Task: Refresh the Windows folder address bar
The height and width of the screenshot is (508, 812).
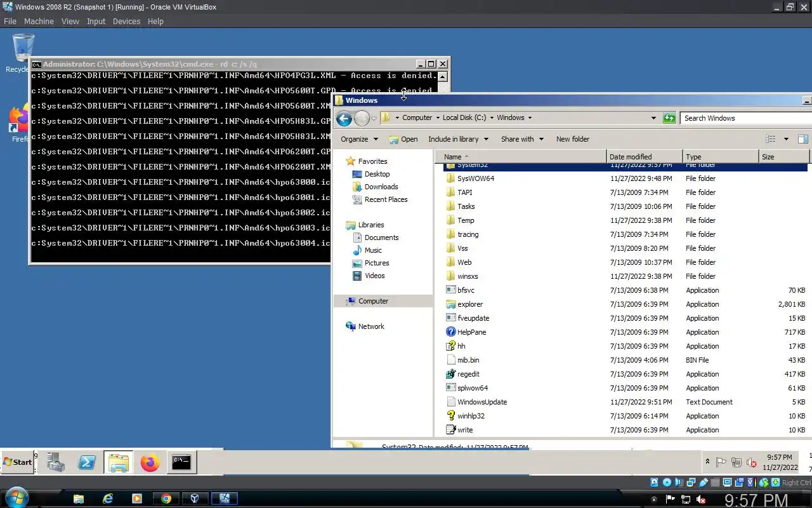Action: pyautogui.click(x=669, y=118)
